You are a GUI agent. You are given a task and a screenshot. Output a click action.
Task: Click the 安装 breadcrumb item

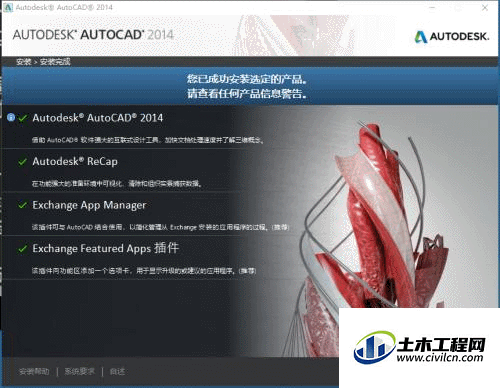click(24, 62)
